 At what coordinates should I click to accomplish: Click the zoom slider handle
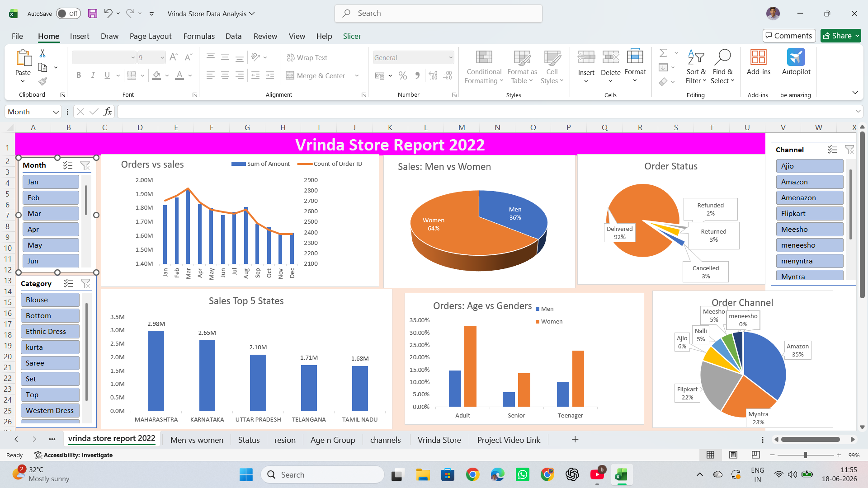(x=805, y=455)
